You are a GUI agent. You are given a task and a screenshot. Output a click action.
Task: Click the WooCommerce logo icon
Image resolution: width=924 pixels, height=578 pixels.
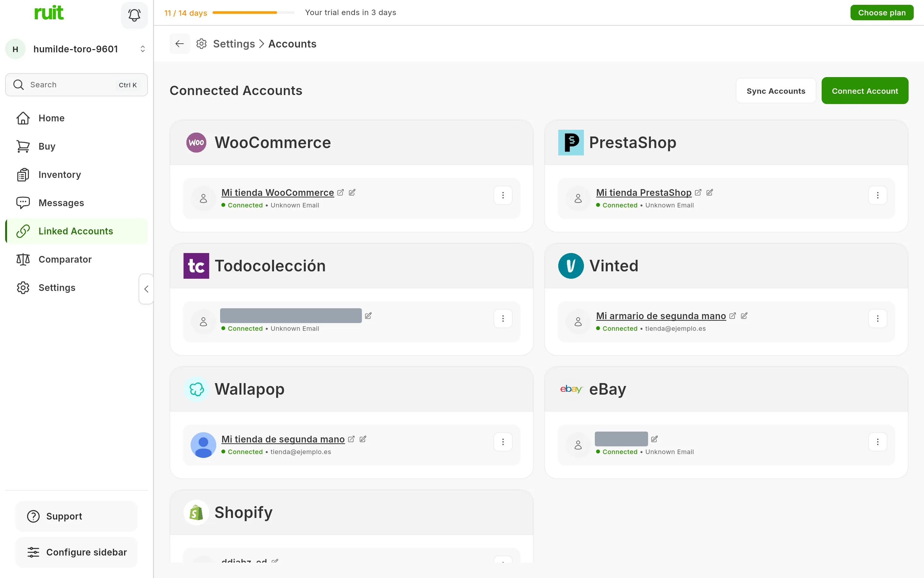196,143
